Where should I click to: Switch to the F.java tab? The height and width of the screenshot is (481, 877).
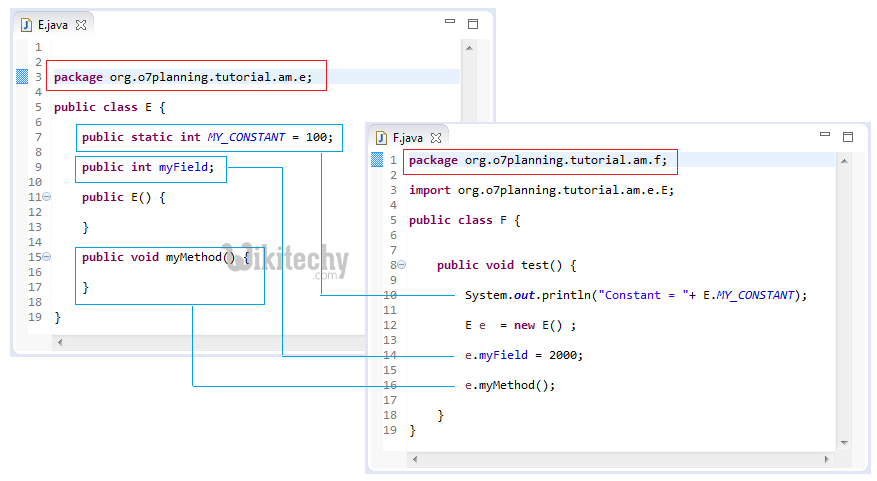click(x=407, y=138)
